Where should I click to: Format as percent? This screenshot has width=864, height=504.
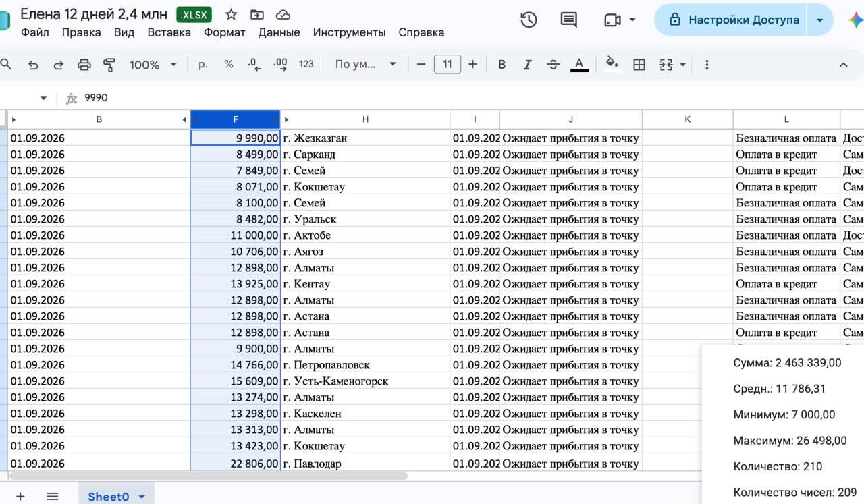[x=229, y=65]
